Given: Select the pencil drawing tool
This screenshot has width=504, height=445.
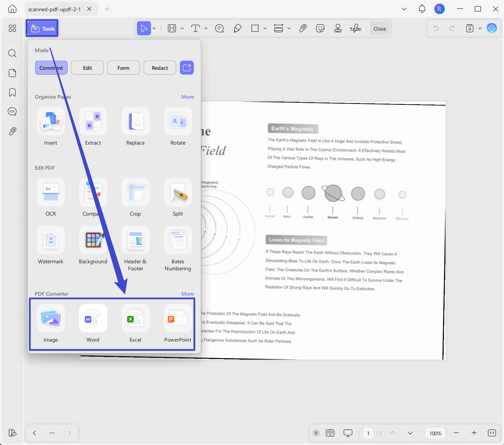Looking at the screenshot, I should 237,28.
